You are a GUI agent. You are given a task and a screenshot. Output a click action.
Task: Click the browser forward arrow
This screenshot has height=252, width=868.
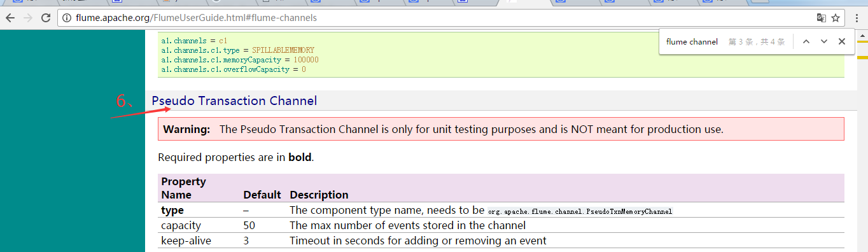pyautogui.click(x=28, y=18)
